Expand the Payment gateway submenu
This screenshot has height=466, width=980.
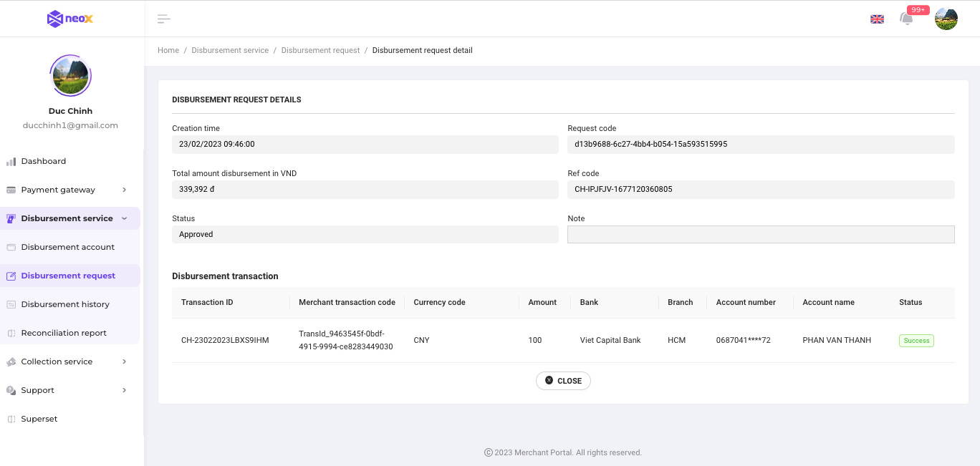(124, 190)
